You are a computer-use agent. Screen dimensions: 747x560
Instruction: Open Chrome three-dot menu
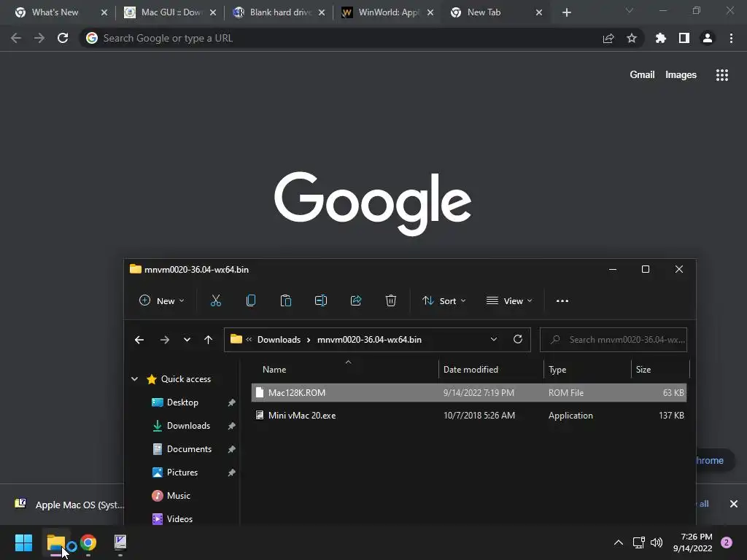[731, 38]
